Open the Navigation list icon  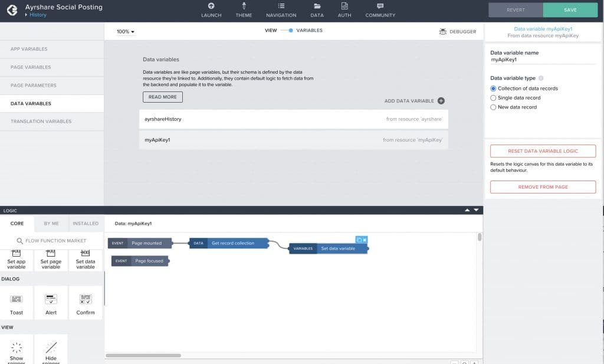pyautogui.click(x=281, y=6)
